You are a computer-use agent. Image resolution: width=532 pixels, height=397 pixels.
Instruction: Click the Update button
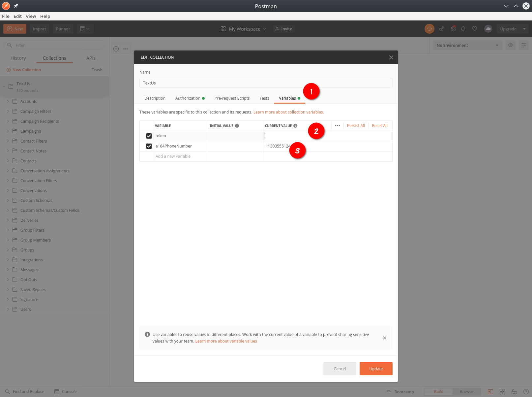(376, 369)
